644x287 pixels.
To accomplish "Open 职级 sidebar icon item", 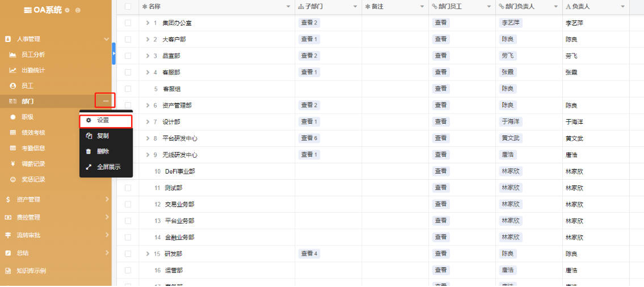I will click(12, 117).
